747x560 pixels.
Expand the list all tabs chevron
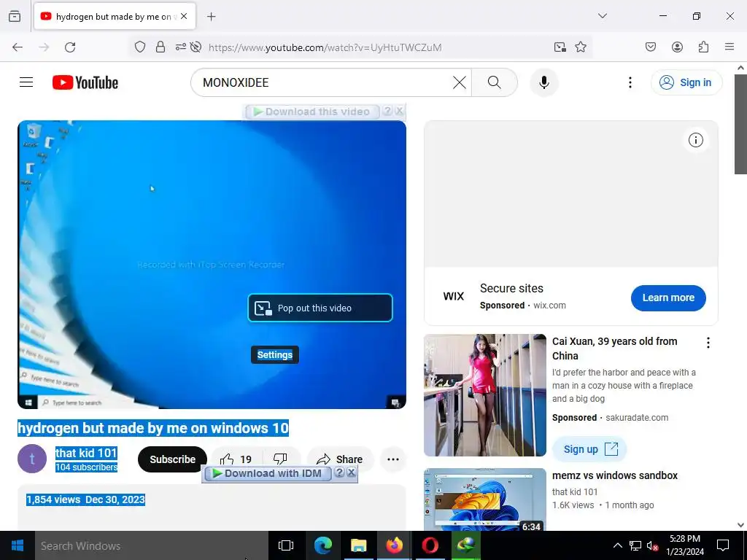(603, 16)
